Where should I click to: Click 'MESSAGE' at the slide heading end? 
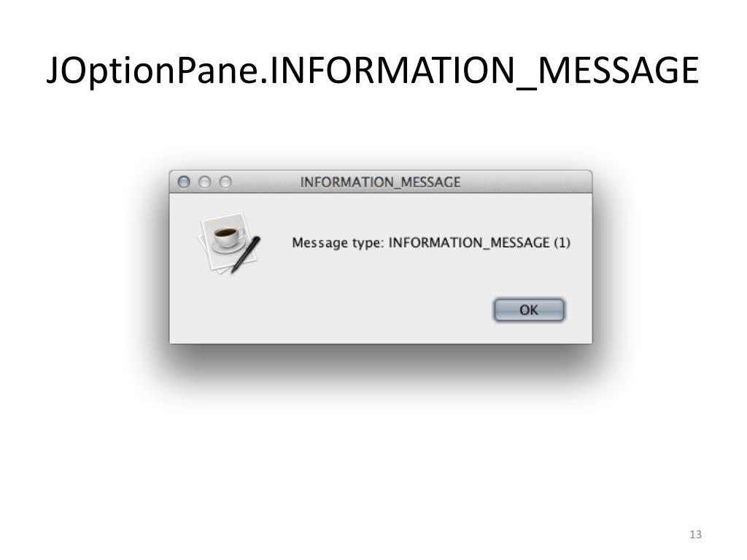pyautogui.click(x=618, y=70)
